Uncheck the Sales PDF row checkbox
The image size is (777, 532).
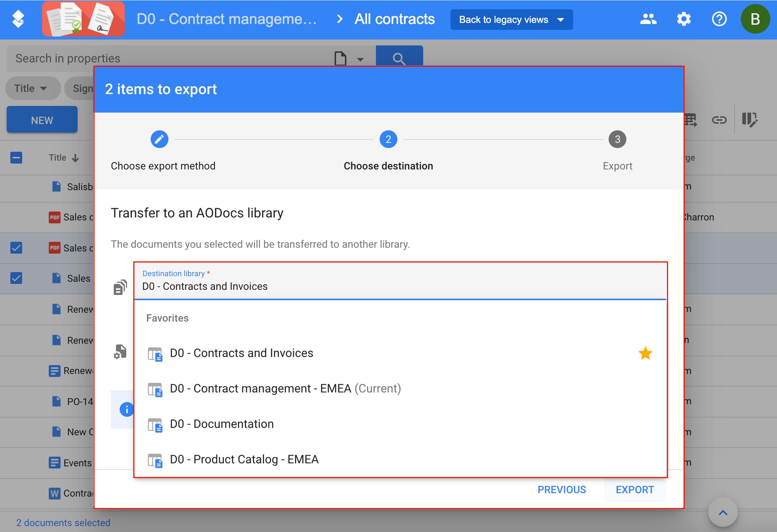coord(16,248)
